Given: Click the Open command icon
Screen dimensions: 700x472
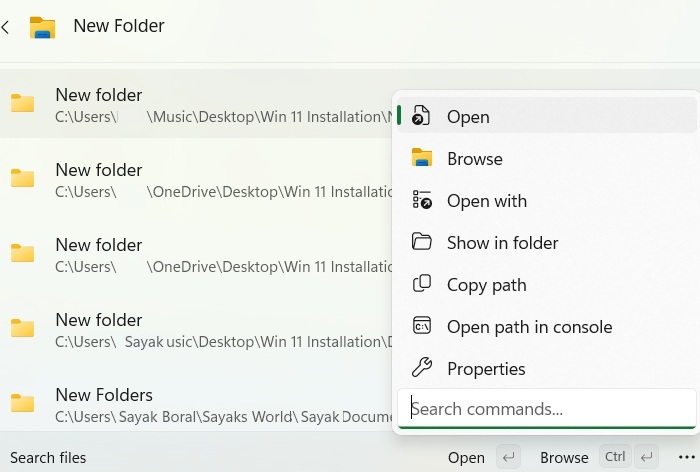Looking at the screenshot, I should point(421,116).
